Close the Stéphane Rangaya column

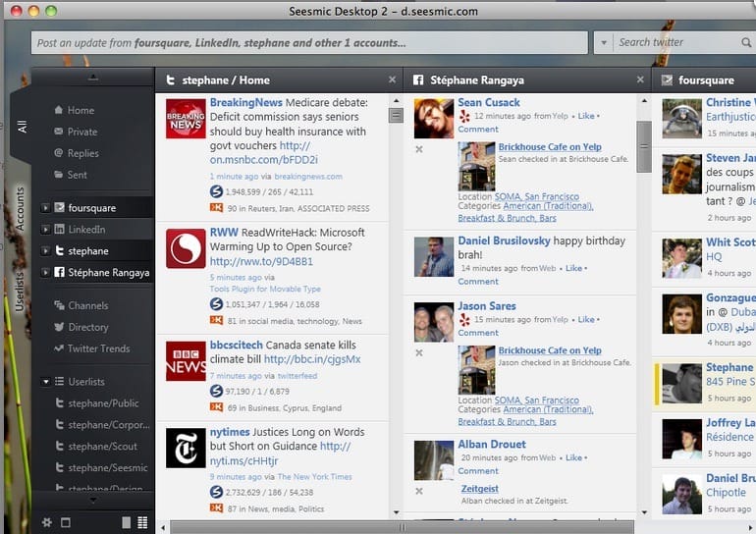[640, 80]
